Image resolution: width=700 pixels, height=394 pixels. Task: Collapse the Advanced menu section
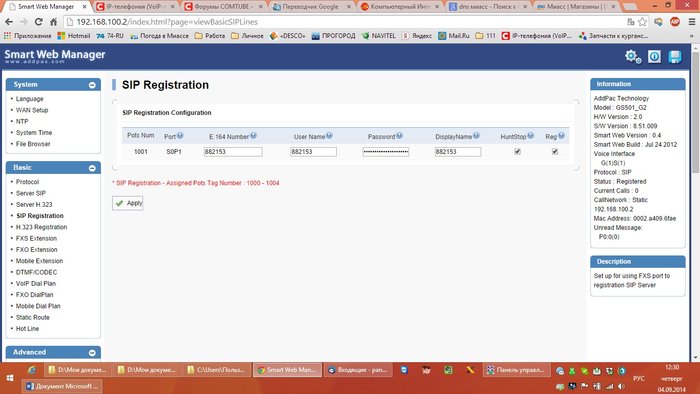point(92,353)
